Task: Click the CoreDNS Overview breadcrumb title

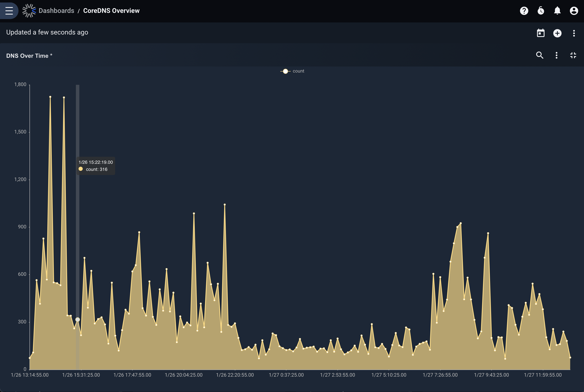Action: point(111,11)
